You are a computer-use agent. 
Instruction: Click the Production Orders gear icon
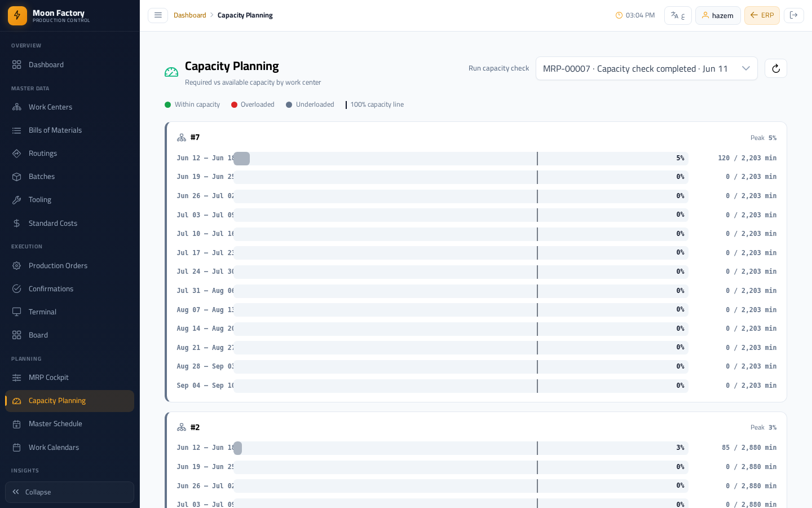tap(17, 266)
